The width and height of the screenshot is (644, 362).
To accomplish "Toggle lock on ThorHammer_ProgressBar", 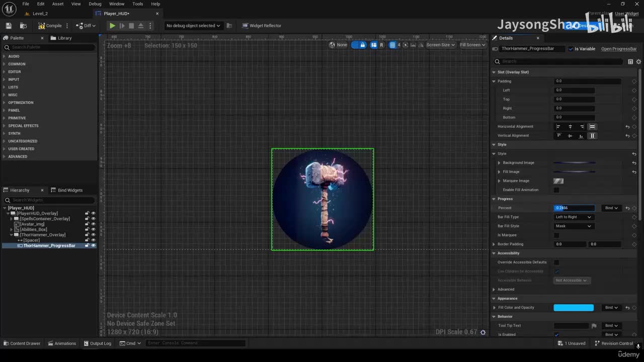I will click(87, 245).
